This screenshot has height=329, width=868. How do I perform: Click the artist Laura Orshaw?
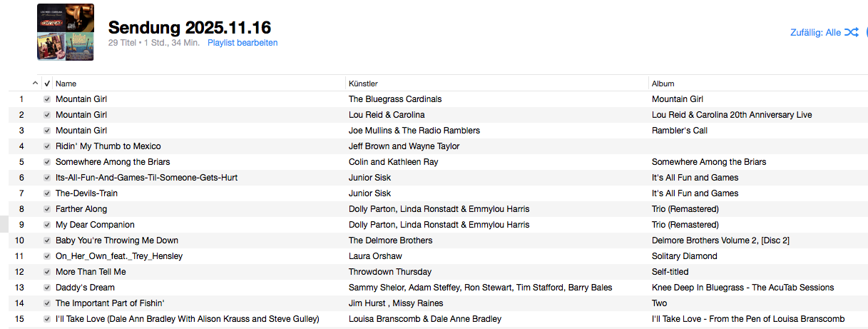click(374, 256)
